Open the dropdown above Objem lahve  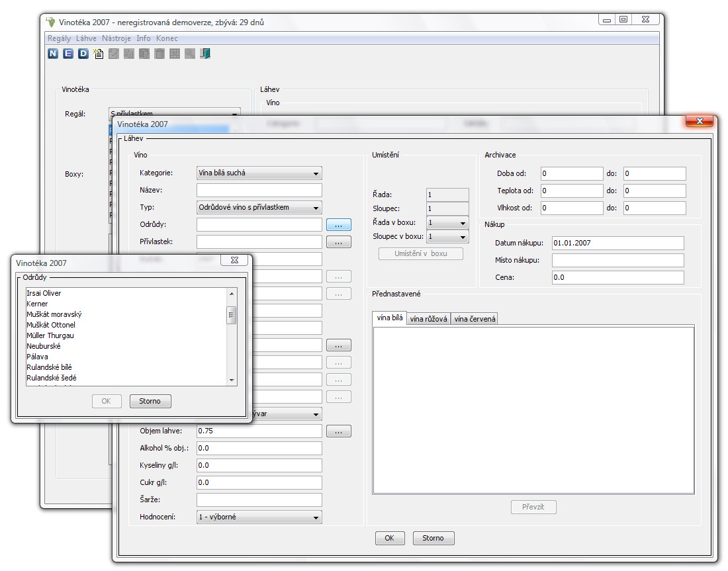tap(287, 414)
